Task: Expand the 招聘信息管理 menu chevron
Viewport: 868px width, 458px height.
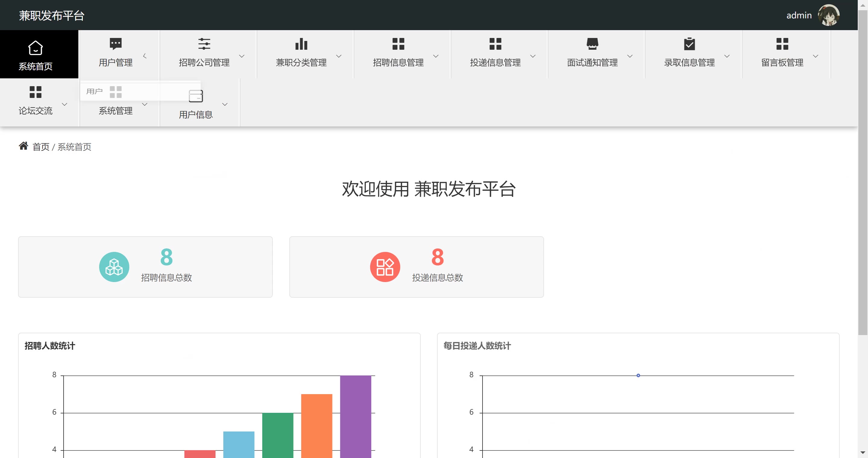Action: [436, 56]
